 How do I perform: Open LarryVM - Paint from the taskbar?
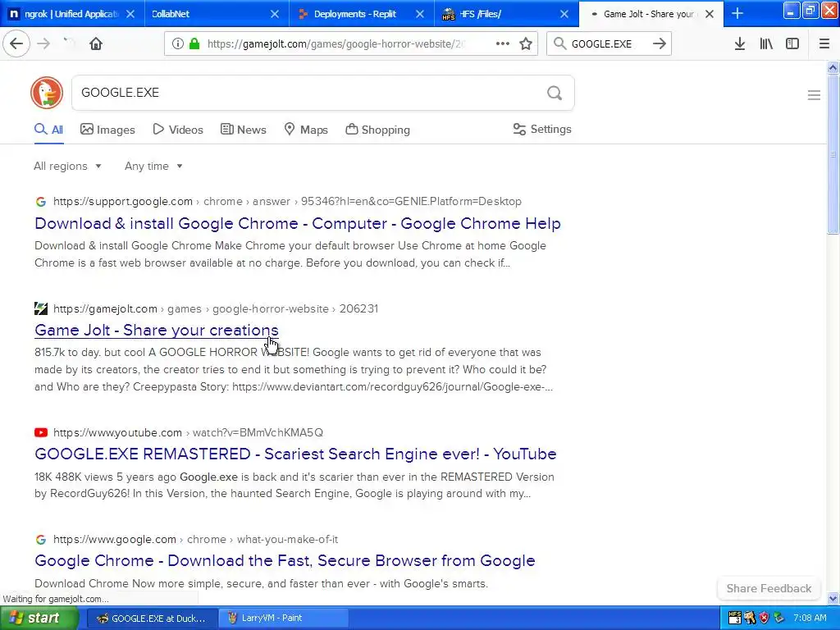click(x=283, y=619)
